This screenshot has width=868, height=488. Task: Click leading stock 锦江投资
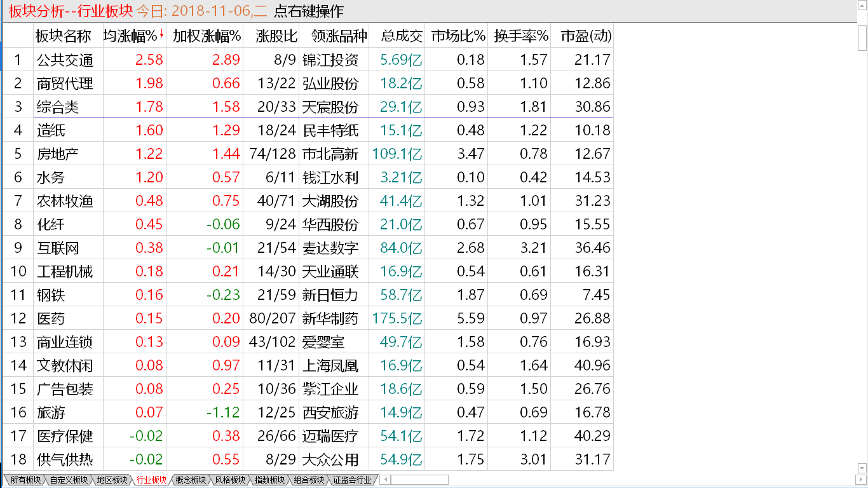pos(330,60)
